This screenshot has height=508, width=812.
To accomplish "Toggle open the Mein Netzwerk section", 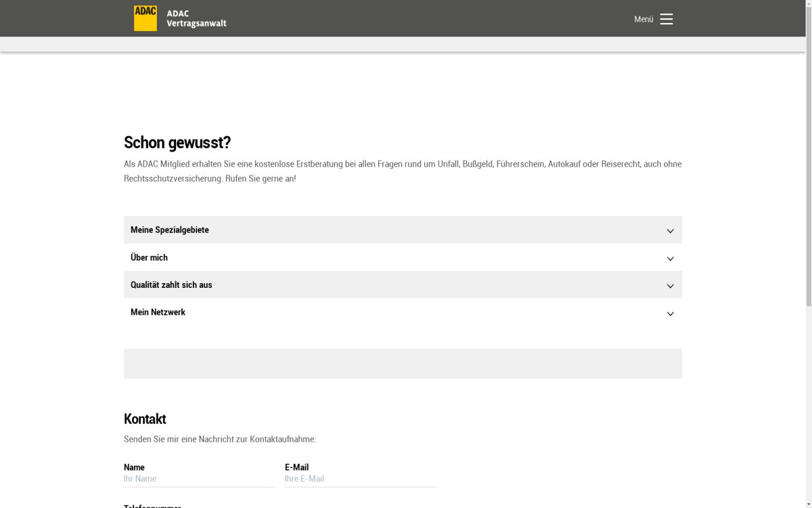I will pos(403,312).
